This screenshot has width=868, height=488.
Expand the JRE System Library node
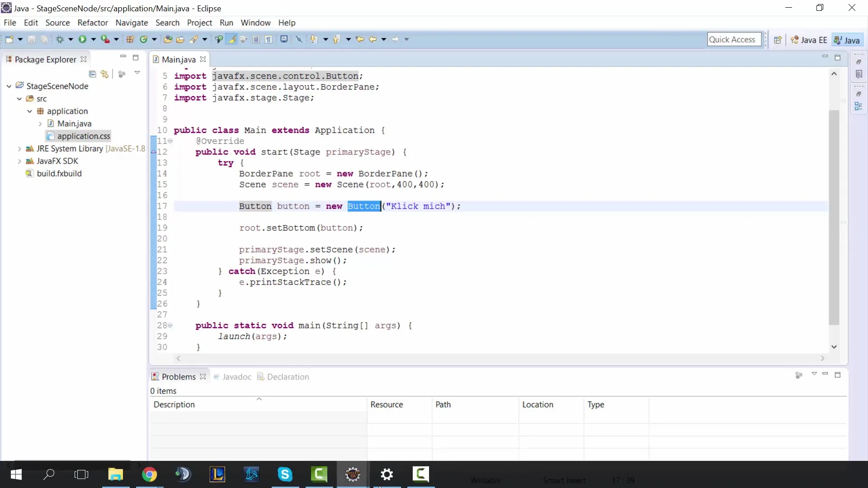click(19, 149)
